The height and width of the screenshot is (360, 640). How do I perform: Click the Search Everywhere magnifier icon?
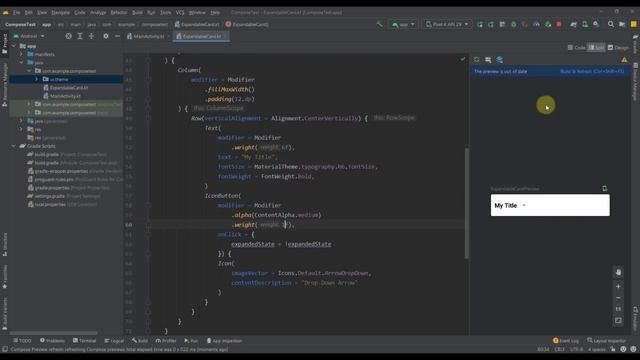point(611,24)
